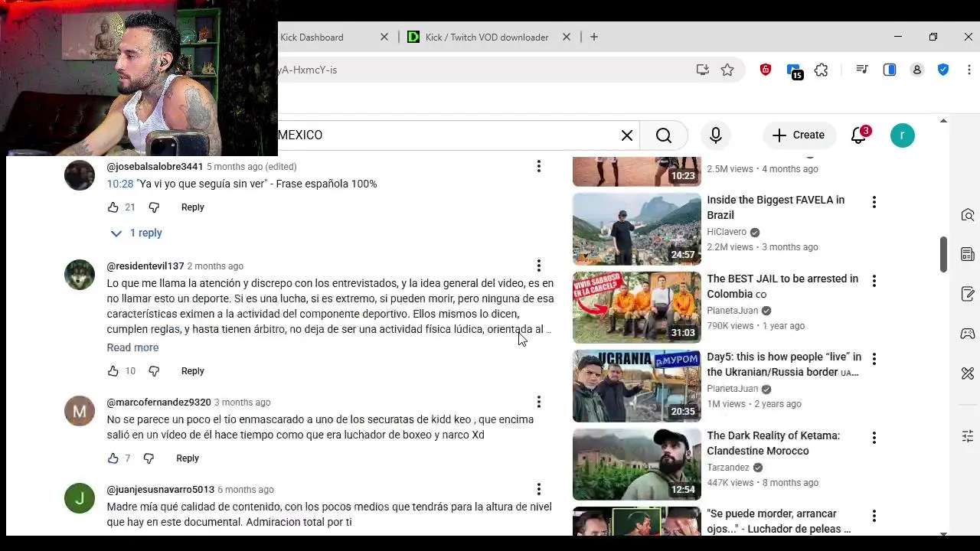Screen dimensions: 980x551
Task: Click scrollbar down arrow at bottom
Action: 943,533
